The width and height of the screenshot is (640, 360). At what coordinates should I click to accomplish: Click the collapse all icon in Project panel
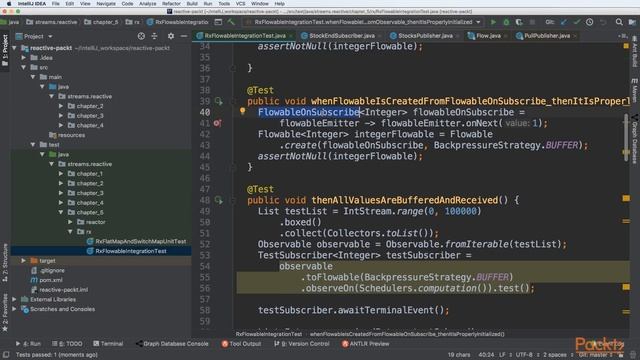154,36
